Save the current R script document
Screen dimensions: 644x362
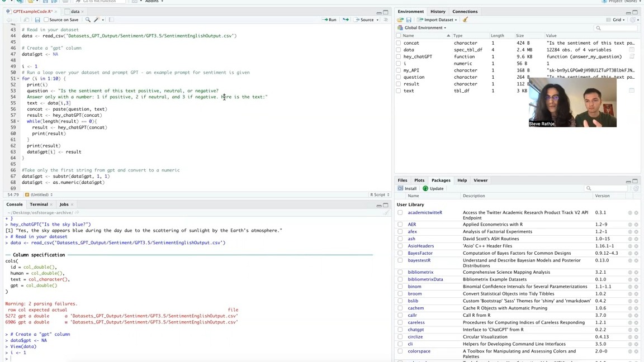(37, 20)
